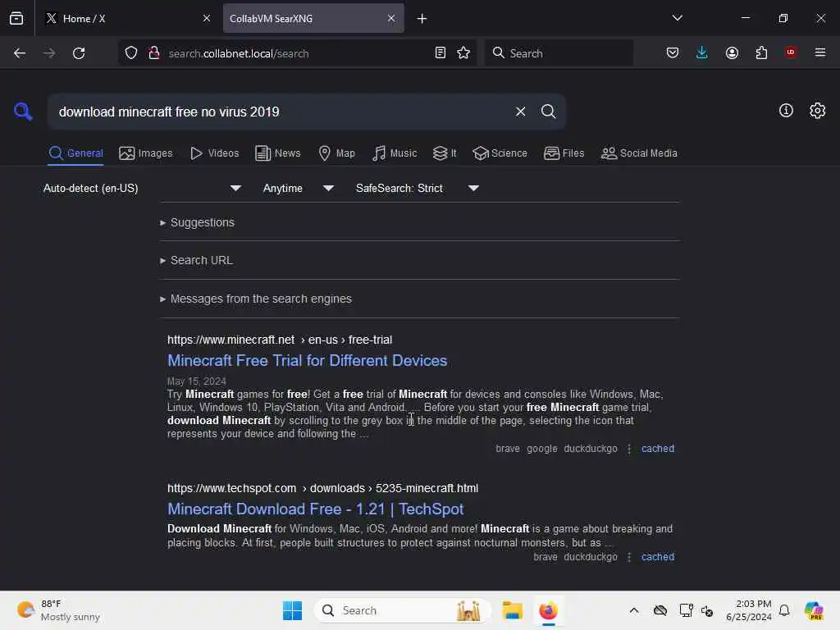Select the Music category tab

click(x=395, y=153)
